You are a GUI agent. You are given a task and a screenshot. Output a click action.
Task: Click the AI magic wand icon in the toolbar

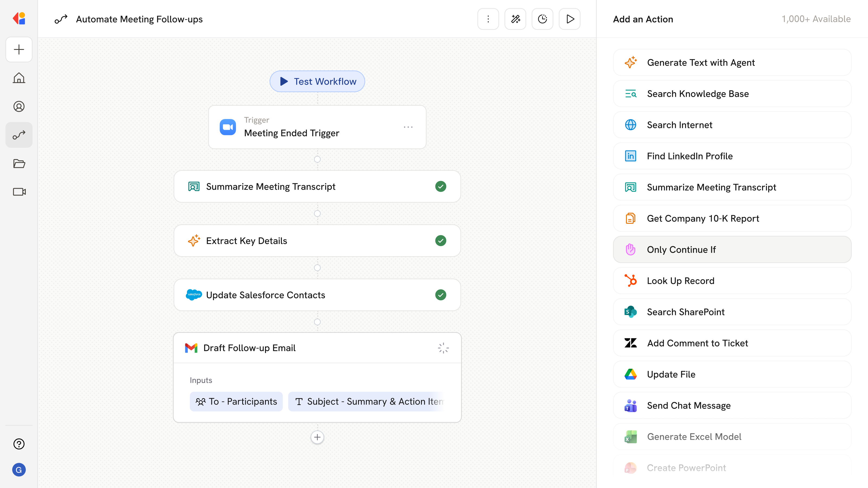515,19
